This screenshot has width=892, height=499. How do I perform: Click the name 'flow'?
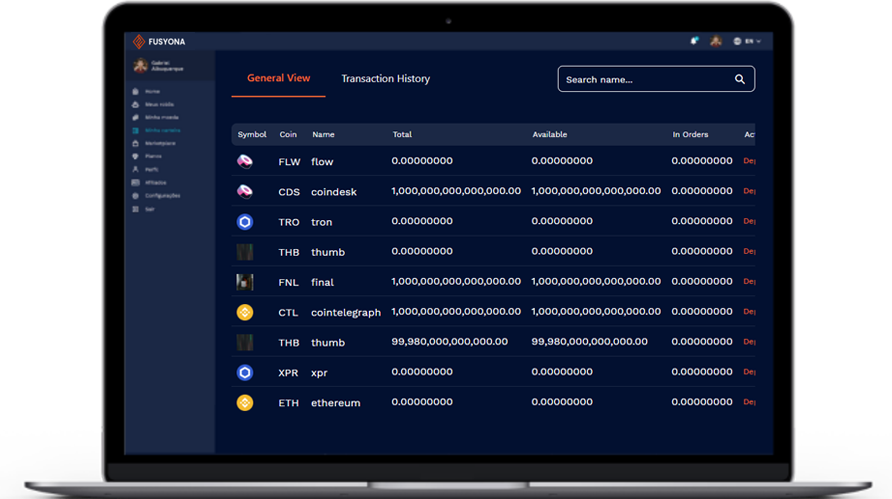click(x=322, y=162)
